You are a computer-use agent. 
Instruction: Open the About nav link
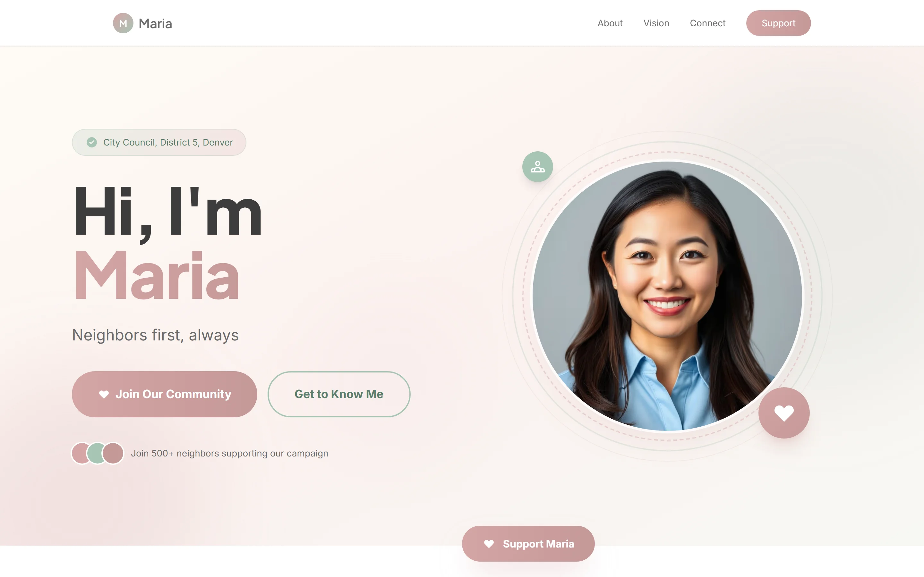610,23
